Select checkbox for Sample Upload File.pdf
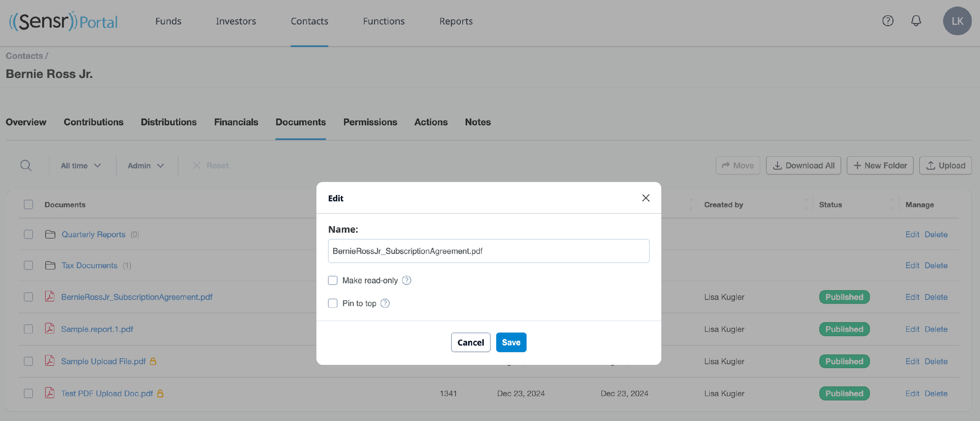980x421 pixels. coord(28,361)
